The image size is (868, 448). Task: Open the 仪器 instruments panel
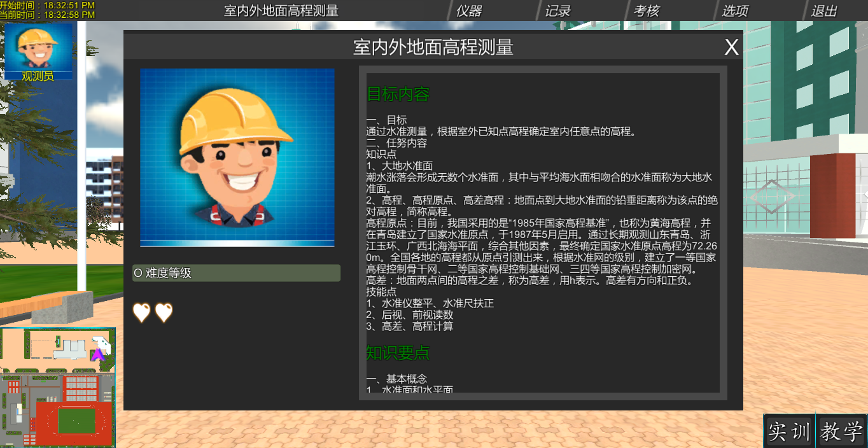tap(469, 10)
